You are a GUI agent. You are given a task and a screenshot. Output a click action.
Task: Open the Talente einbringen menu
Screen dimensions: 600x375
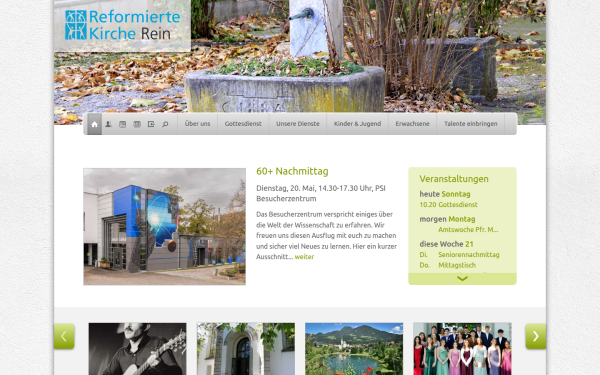pyautogui.click(x=471, y=124)
